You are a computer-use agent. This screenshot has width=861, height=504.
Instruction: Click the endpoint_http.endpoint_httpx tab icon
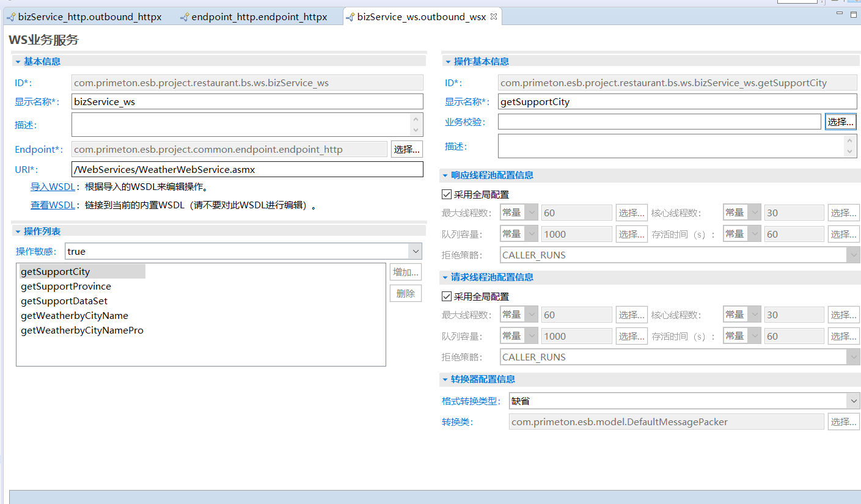[x=185, y=17]
